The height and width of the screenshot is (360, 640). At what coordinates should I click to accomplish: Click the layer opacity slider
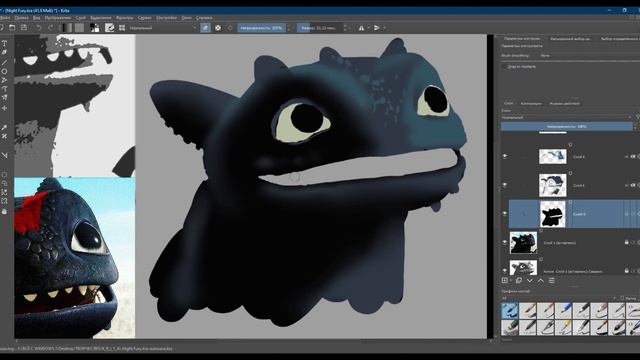click(567, 127)
